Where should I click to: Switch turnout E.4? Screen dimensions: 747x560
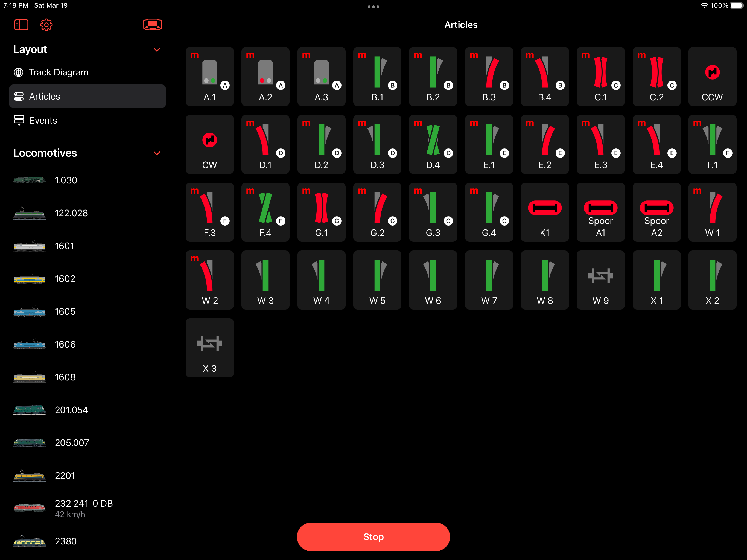pos(656,145)
